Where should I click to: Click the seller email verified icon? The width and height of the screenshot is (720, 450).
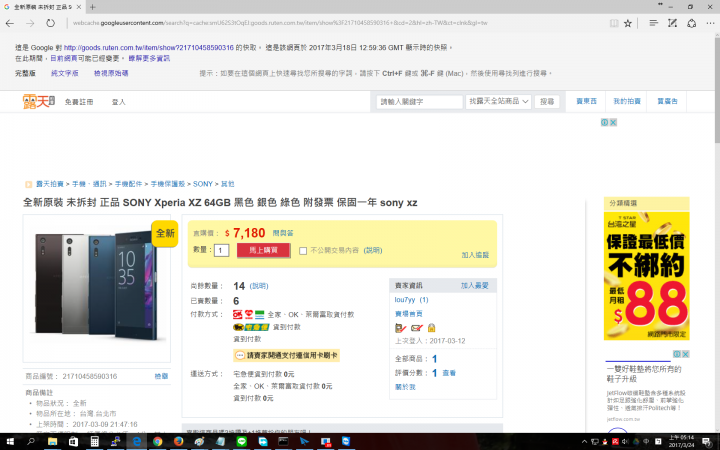point(416,327)
